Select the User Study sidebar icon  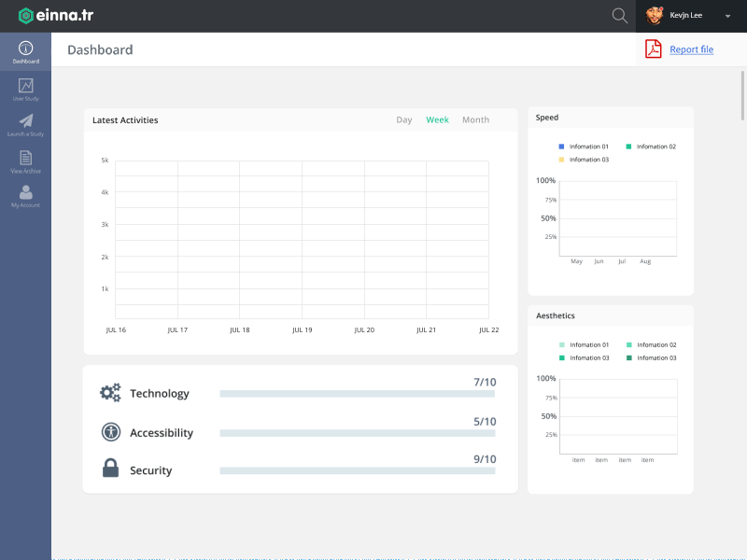point(25,89)
